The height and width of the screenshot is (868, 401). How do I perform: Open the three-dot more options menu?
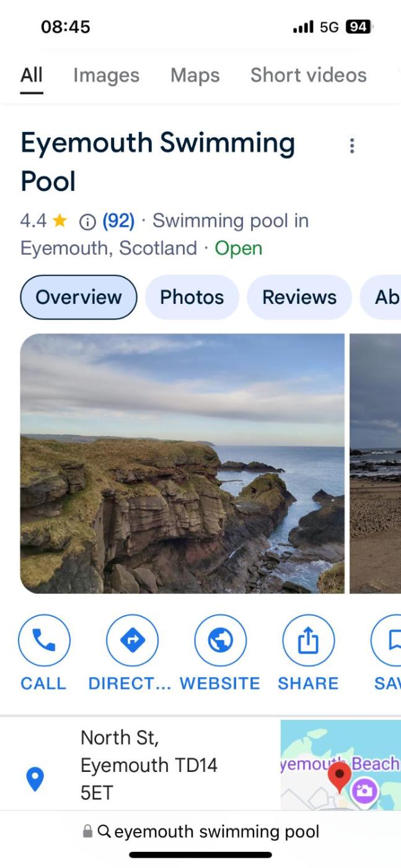point(352,146)
